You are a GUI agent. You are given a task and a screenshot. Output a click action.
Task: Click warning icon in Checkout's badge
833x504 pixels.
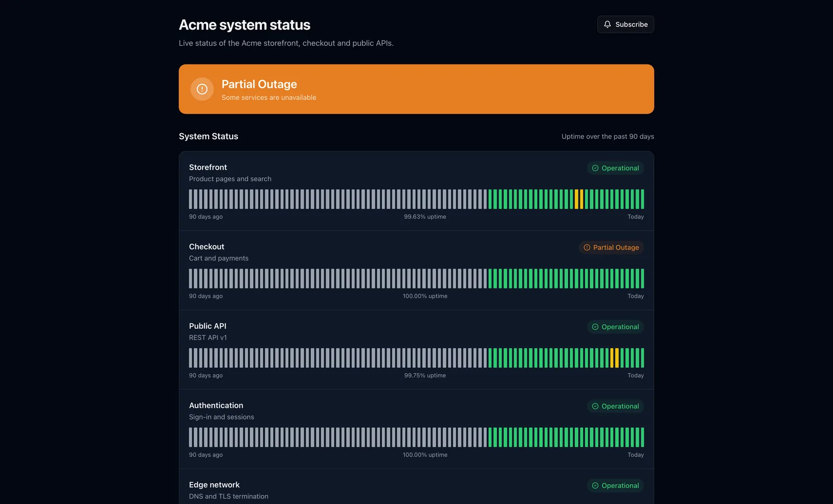[587, 248]
